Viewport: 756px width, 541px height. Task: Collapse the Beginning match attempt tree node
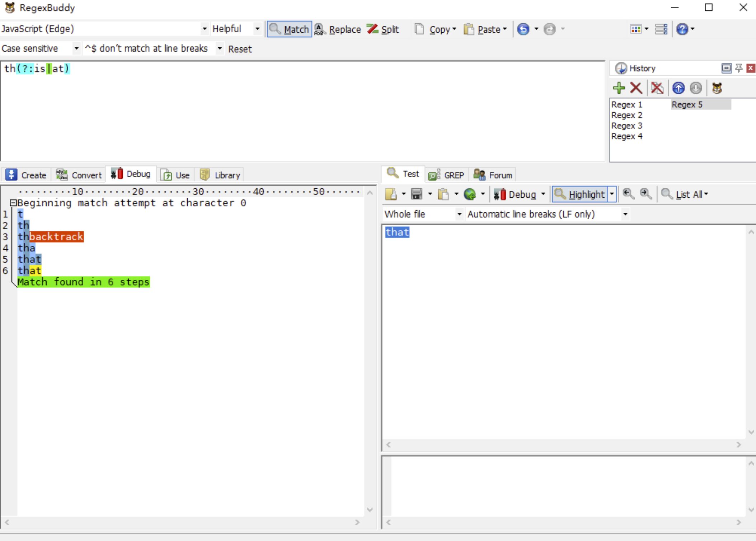[x=13, y=203]
